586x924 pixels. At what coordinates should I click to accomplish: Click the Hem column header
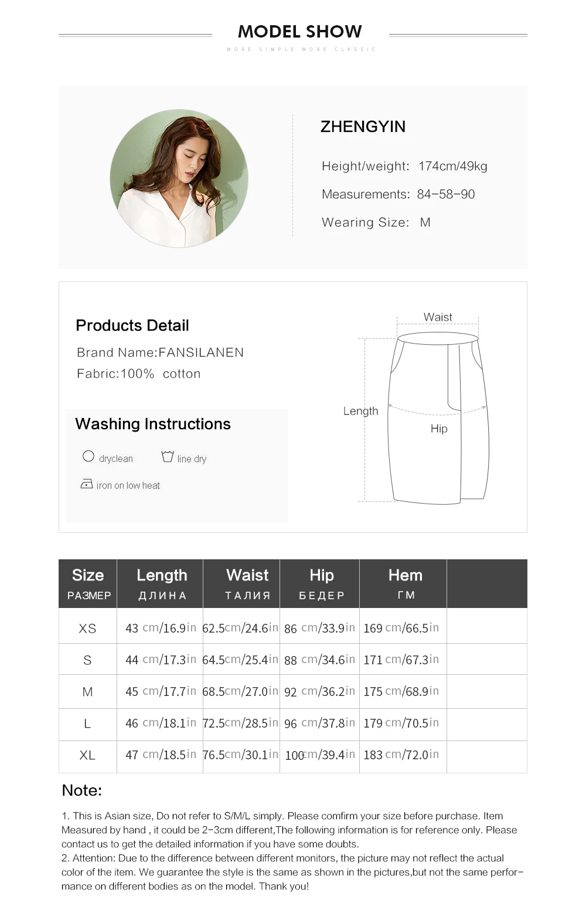(405, 583)
